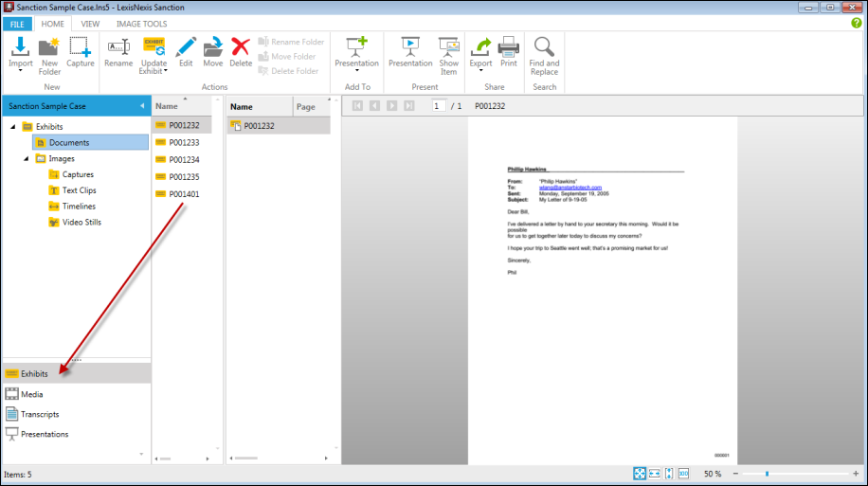Image resolution: width=868 pixels, height=486 pixels.
Task: Sort exhibits list by Name header
Action: tap(182, 106)
